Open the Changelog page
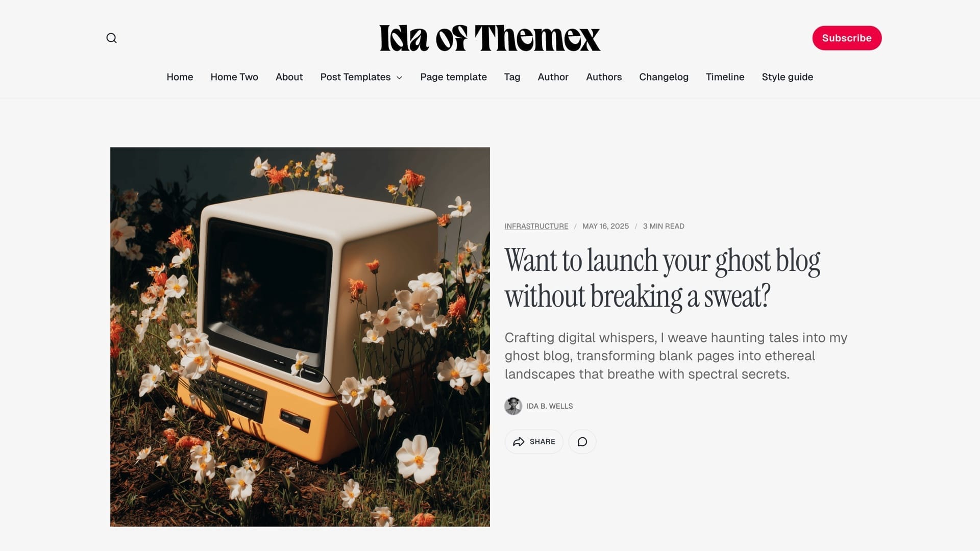This screenshot has height=551, width=980. pos(664,77)
